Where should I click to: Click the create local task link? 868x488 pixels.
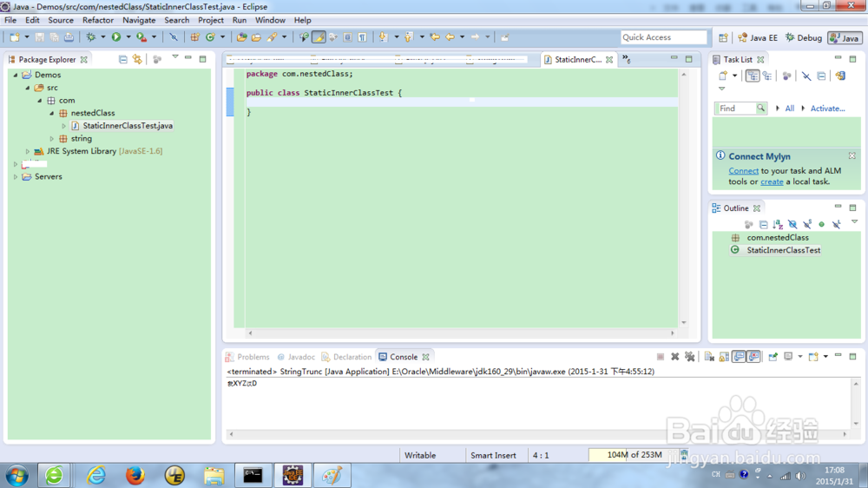pos(772,181)
